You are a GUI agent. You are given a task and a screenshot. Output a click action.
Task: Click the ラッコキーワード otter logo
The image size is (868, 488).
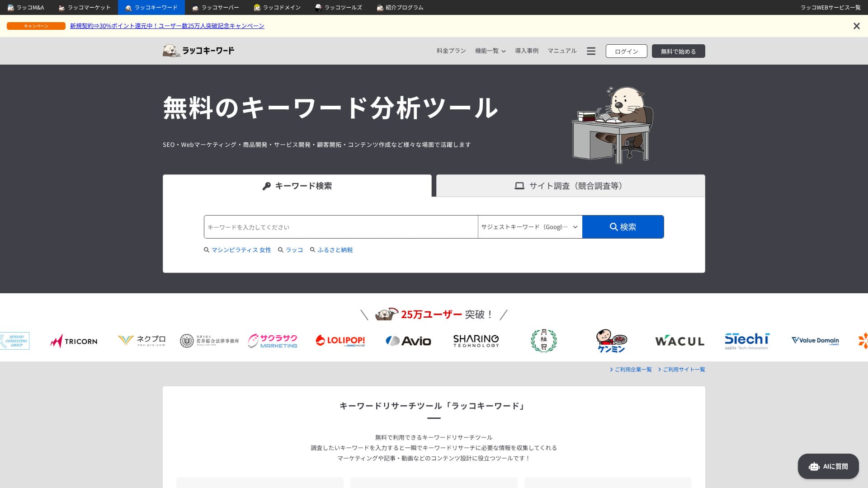pyautogui.click(x=198, y=51)
